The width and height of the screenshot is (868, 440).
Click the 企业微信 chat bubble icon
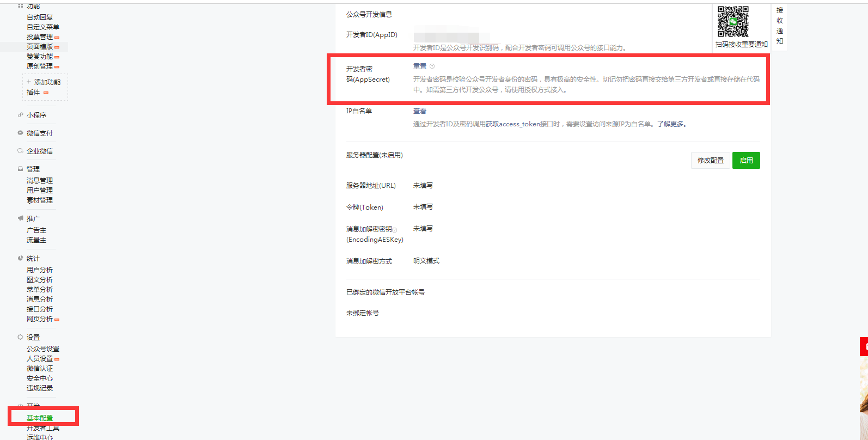(20, 151)
